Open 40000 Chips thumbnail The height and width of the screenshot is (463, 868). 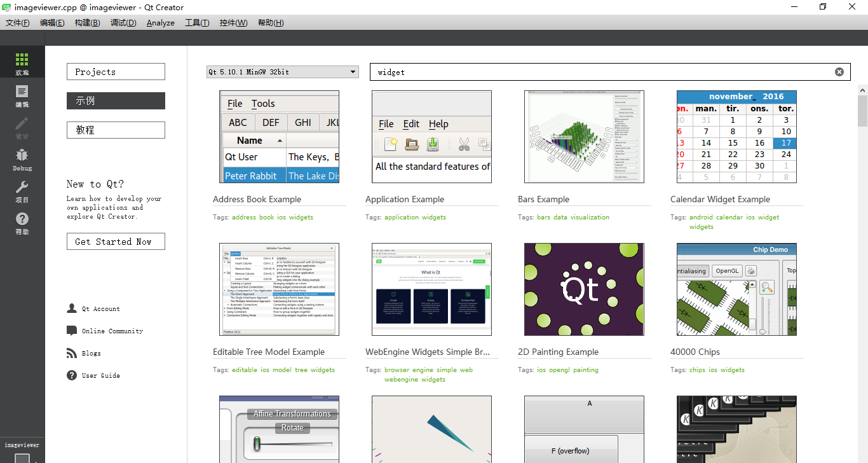(x=736, y=289)
